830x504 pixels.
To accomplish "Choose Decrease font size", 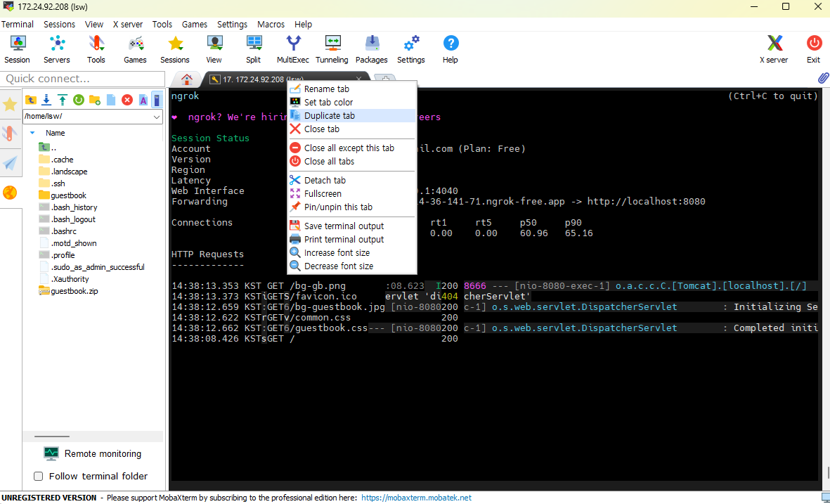I will 352,266.
